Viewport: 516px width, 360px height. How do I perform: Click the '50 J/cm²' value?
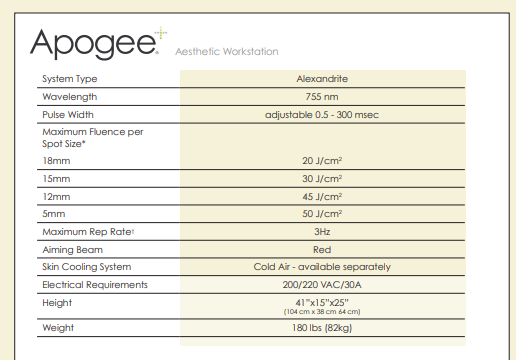pyautogui.click(x=322, y=214)
